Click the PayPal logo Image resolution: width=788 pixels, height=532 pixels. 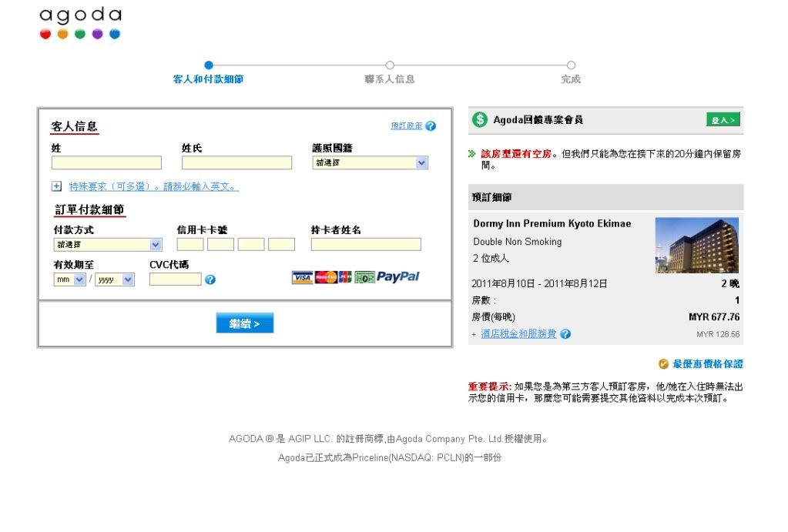click(x=398, y=277)
